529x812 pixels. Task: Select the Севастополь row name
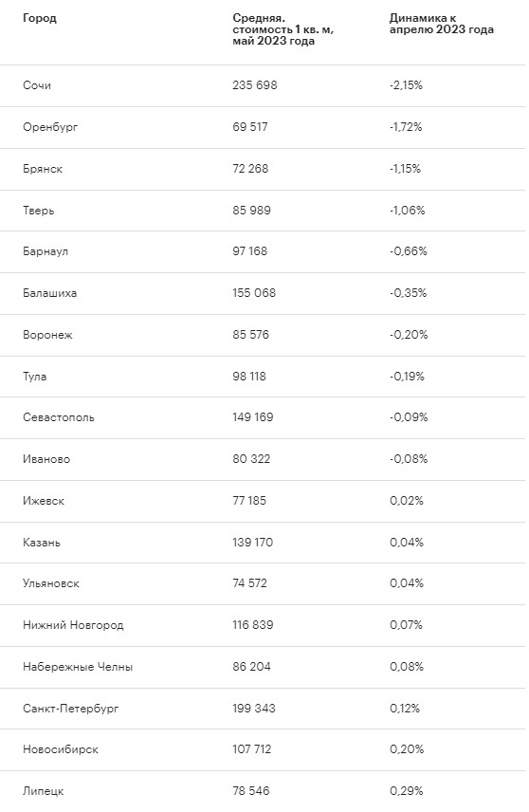(59, 417)
